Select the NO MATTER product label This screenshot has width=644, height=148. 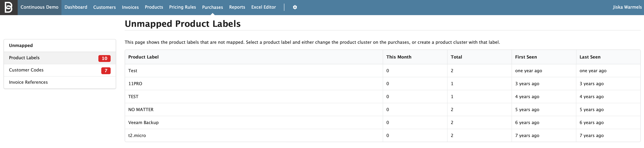point(141,110)
